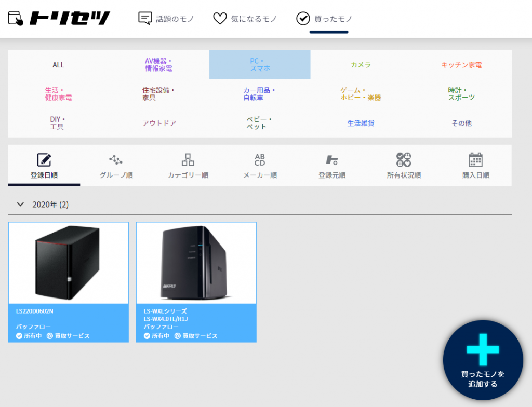Filter by ゲーム・ホビー・楽器 category
Viewport: 532px width, 407px height.
point(361,94)
